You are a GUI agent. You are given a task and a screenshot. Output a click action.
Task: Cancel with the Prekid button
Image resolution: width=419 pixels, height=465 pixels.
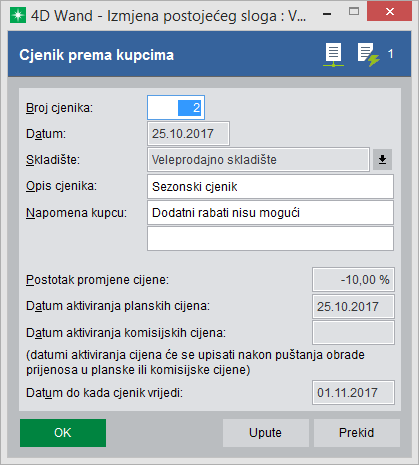357,433
